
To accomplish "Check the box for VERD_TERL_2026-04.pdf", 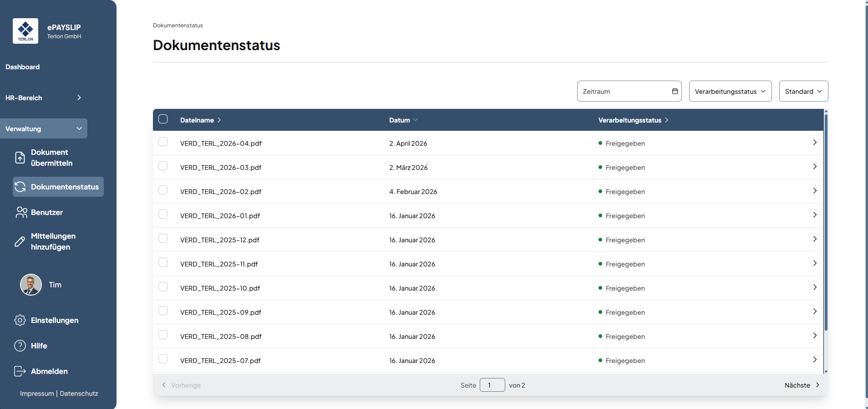I will point(163,142).
